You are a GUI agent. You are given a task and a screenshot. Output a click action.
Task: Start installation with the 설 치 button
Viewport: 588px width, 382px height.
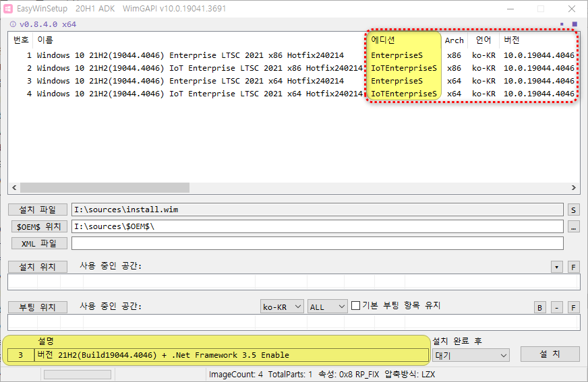coord(550,354)
